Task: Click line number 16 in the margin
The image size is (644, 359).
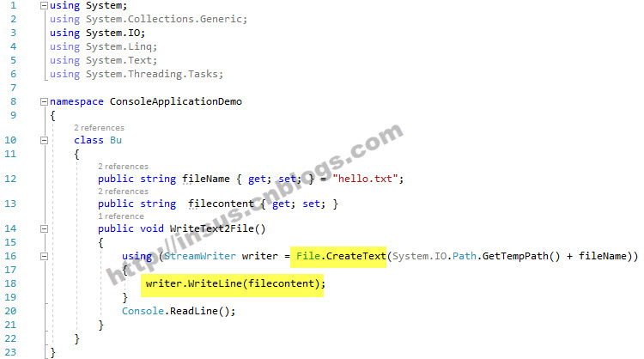Action: (x=10, y=256)
